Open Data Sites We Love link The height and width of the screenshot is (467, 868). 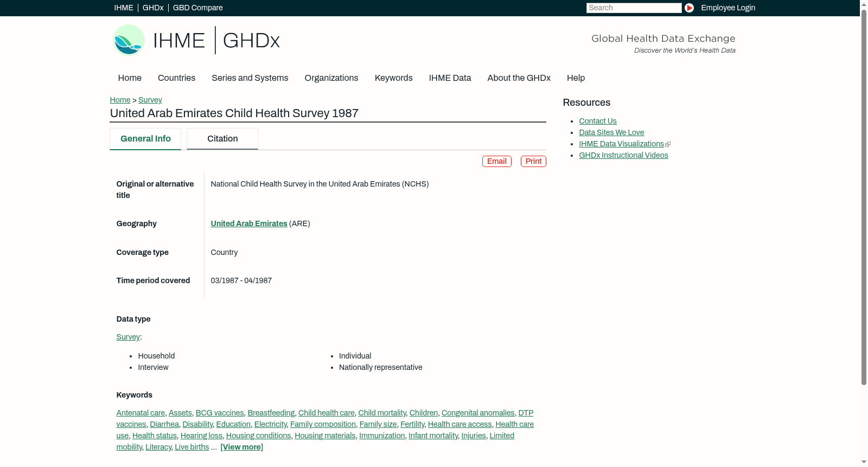(x=611, y=132)
